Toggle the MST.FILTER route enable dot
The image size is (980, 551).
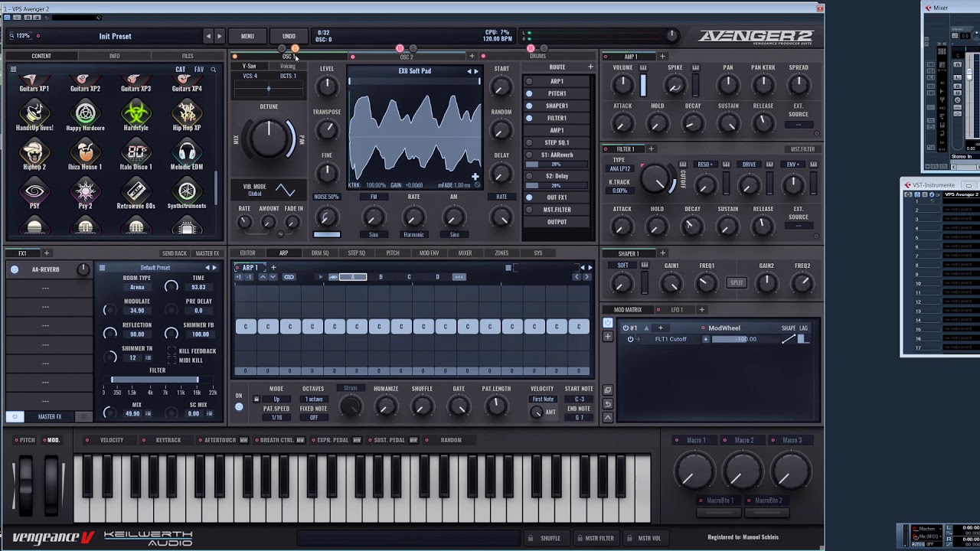529,210
